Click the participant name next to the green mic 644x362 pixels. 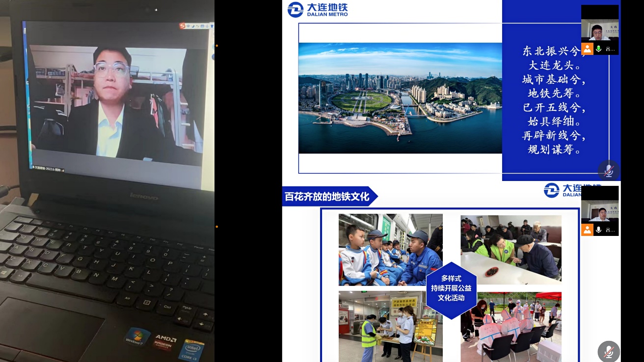pos(611,49)
